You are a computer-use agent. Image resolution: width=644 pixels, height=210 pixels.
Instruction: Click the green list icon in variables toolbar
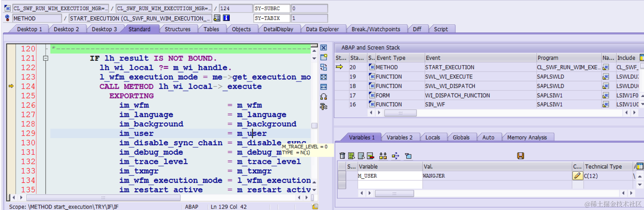351,156
